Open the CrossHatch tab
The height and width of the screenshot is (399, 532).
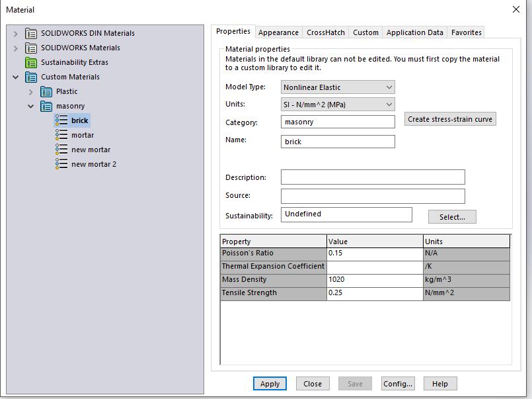[x=326, y=32]
